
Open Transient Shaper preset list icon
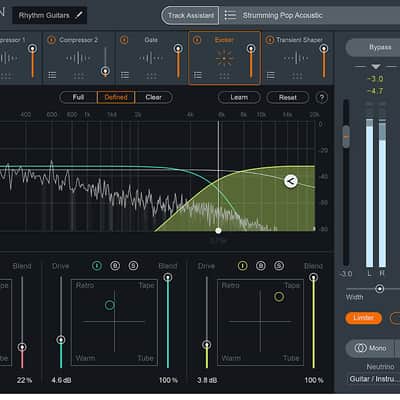coord(271,75)
